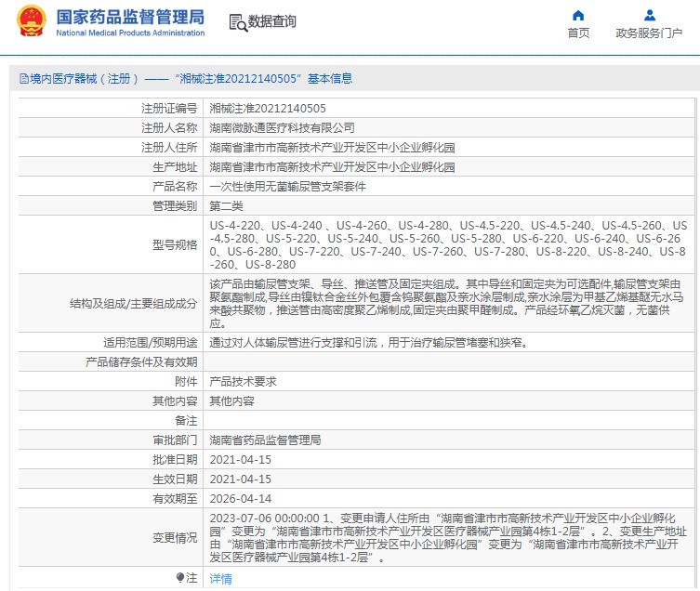
Task: Go to 首页 via house icon
Action: (x=578, y=16)
